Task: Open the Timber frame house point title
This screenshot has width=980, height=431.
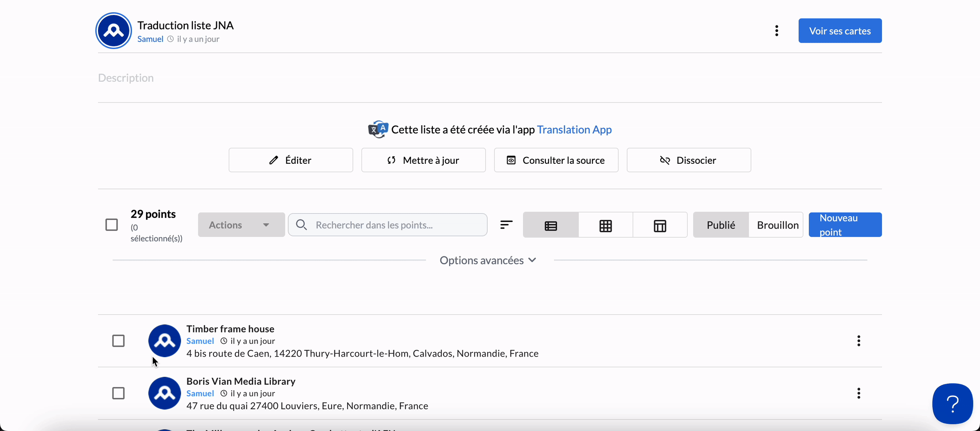Action: pyautogui.click(x=230, y=328)
